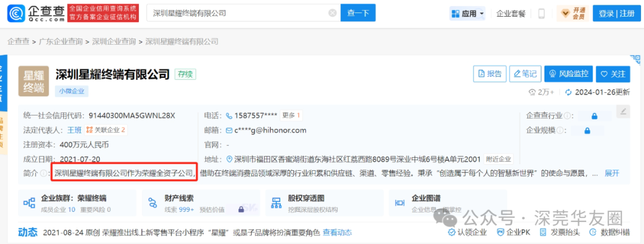Click the orange sidebar tab below
The width and height of the screenshot is (644, 244).
(x=4, y=133)
